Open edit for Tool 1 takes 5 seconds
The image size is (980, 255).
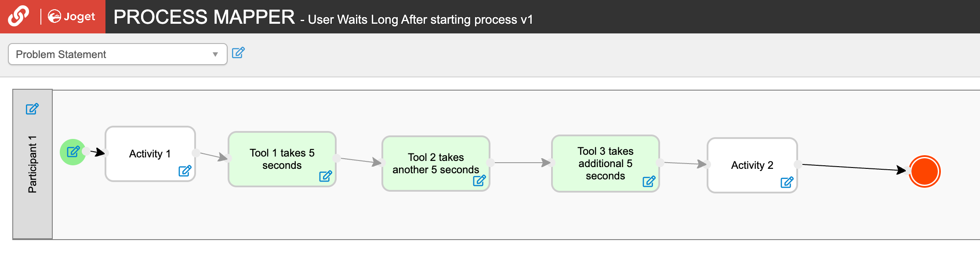click(326, 176)
